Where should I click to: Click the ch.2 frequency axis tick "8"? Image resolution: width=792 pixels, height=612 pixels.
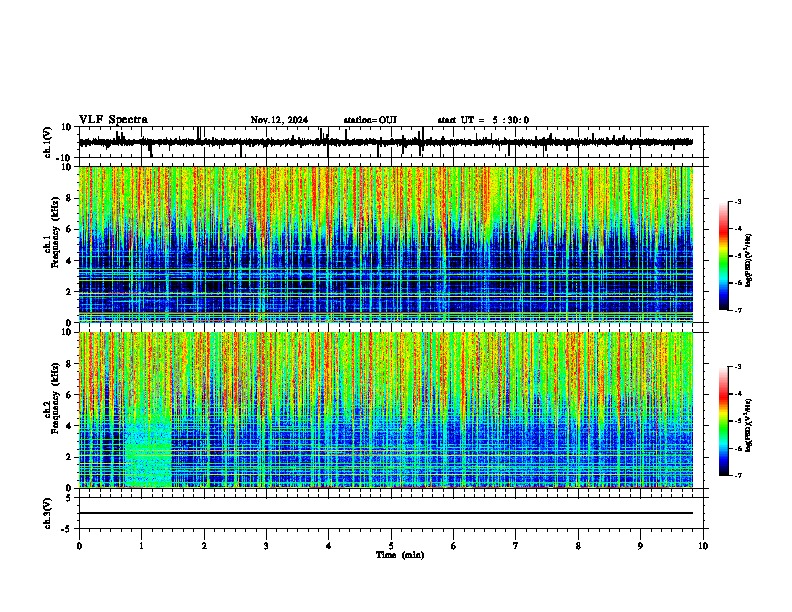pyautogui.click(x=69, y=364)
